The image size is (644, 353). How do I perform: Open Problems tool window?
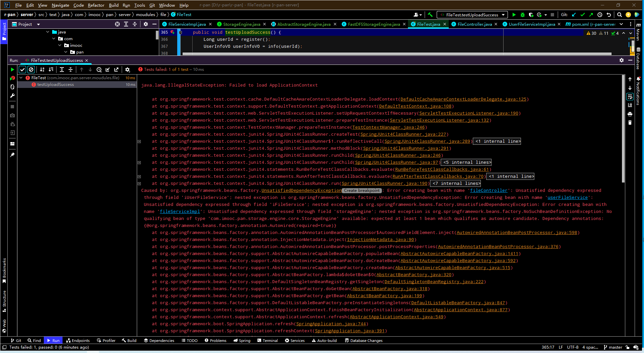(x=216, y=341)
